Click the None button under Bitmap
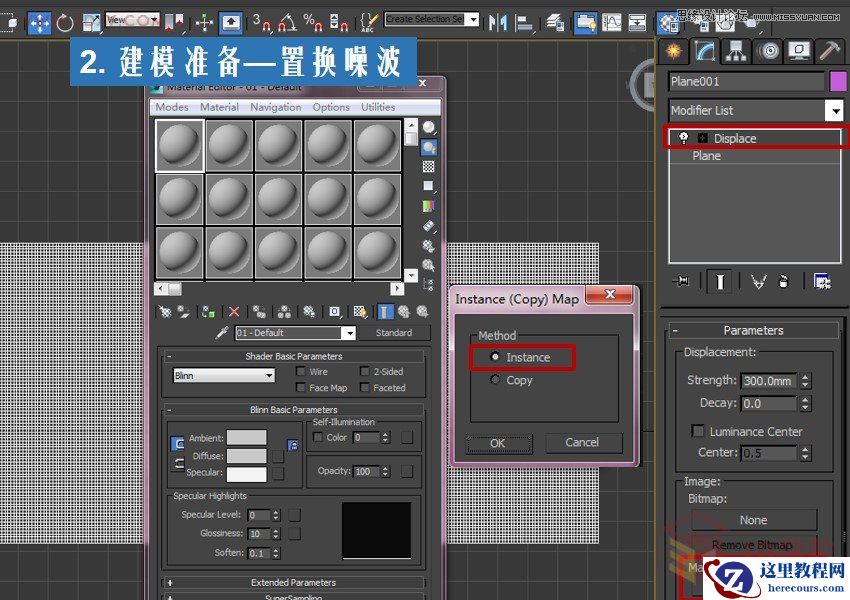Viewport: 850px width, 600px height. click(x=753, y=520)
